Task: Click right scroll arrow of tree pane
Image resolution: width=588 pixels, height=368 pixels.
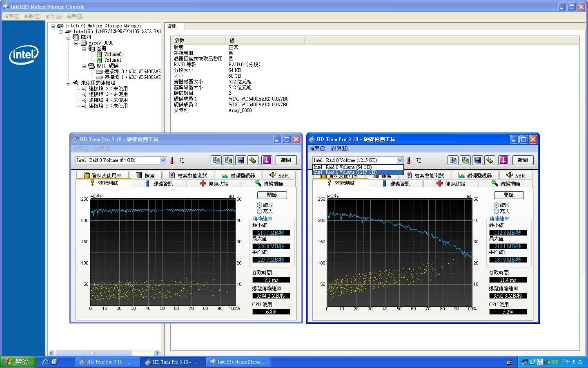Action: [x=157, y=353]
